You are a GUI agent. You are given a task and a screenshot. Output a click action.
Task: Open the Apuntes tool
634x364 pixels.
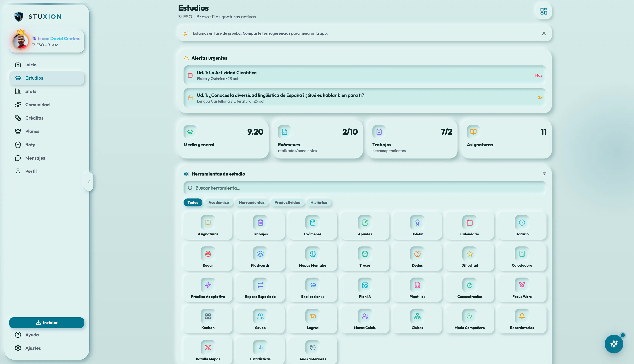(x=365, y=226)
